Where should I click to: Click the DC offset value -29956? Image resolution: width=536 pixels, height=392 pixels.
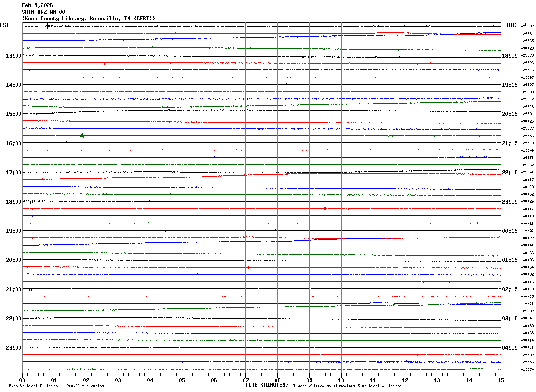(528, 136)
